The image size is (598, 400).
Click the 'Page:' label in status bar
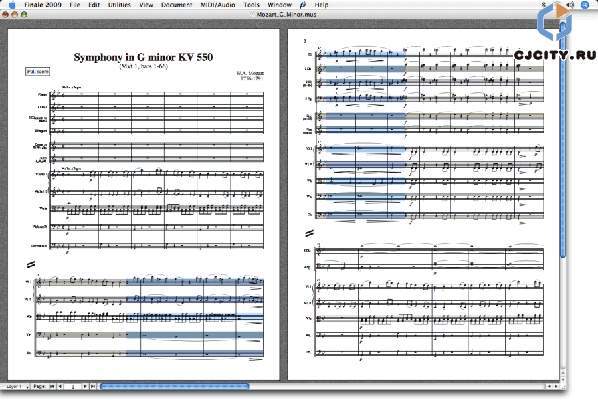tap(40, 387)
